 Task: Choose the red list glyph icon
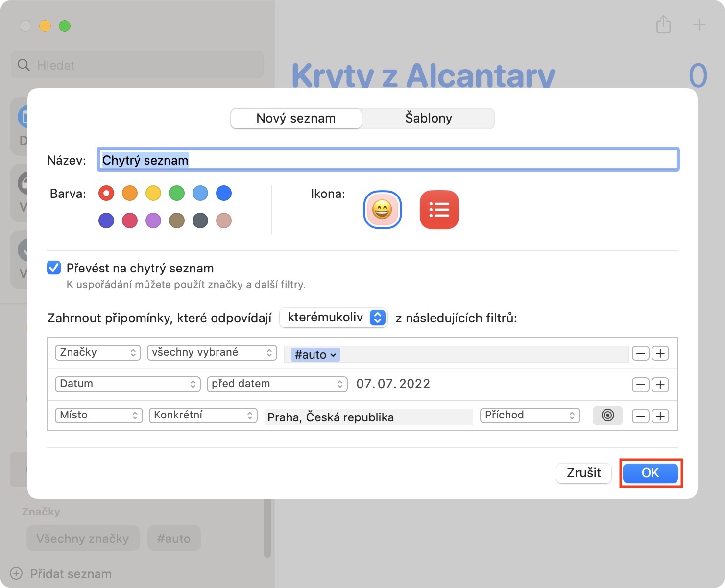pos(439,210)
